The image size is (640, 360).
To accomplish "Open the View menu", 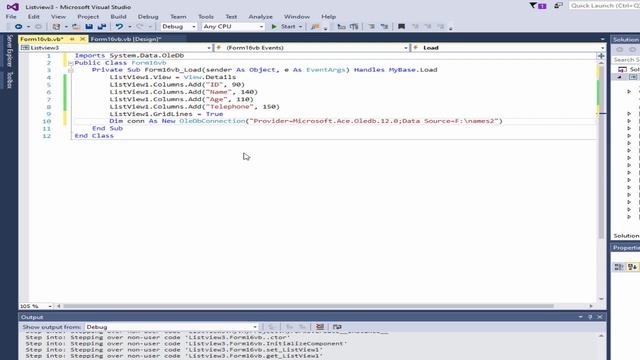I will [x=58, y=17].
